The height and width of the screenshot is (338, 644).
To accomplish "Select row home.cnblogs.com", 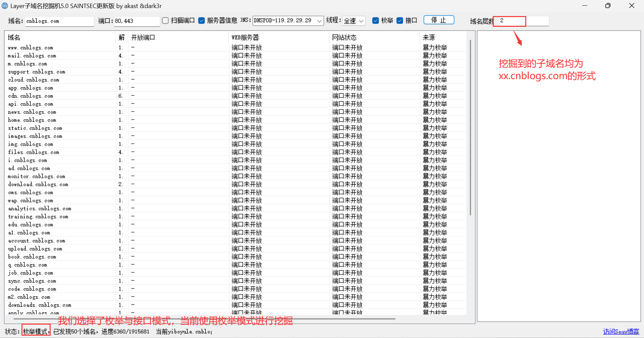I will point(236,120).
